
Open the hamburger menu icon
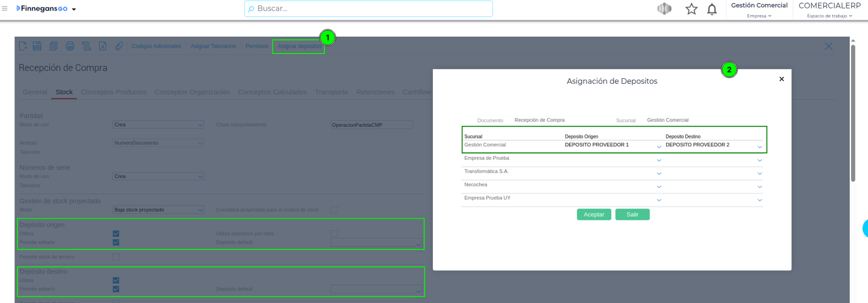tap(5, 9)
